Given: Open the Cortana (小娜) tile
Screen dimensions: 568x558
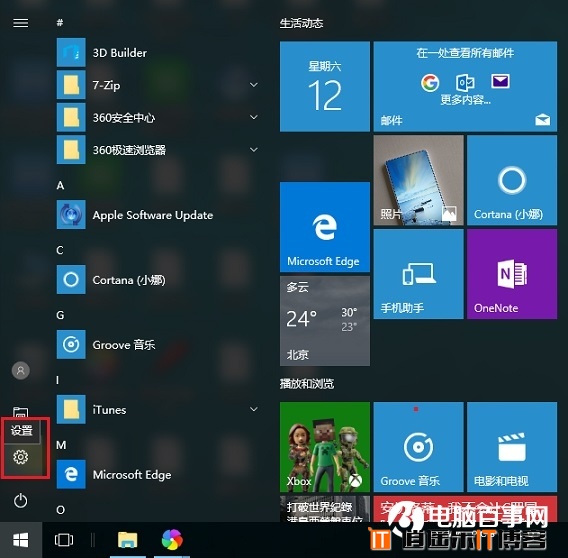Looking at the screenshot, I should tap(512, 180).
